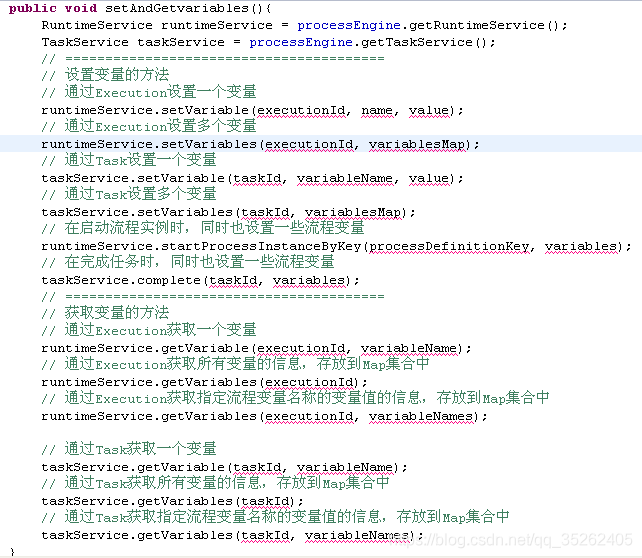
Task: Select comment 通过Task获取指定流程变量名称的变量值的信息
Action: [x=222, y=517]
